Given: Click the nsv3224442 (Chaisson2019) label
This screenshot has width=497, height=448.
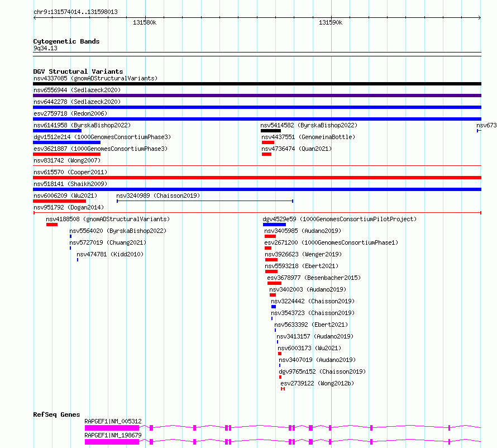Looking at the screenshot, I should tap(313, 301).
